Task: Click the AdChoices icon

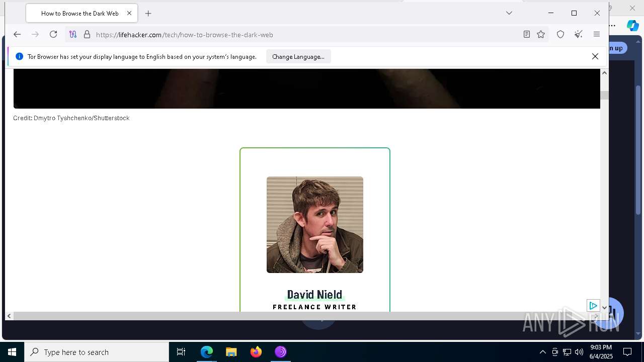Action: coord(593,306)
